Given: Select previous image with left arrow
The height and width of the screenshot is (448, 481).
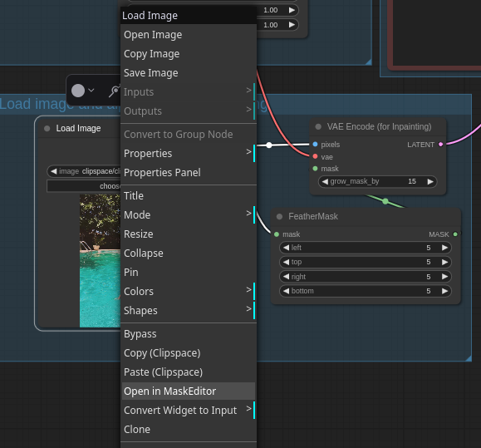Looking at the screenshot, I should coord(54,171).
